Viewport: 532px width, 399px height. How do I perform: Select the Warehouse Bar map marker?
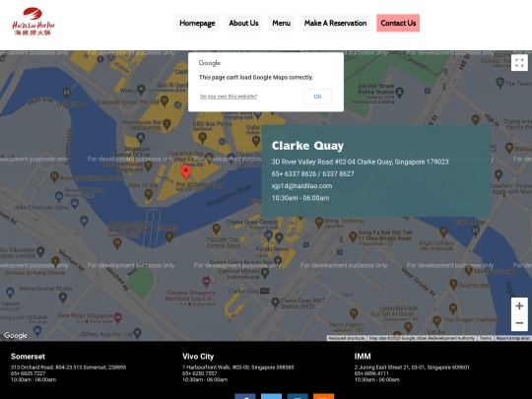pyautogui.click(x=166, y=124)
